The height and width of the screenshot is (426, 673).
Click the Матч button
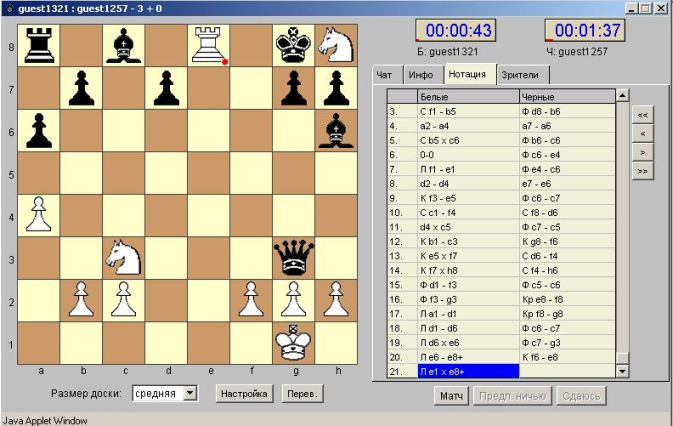tap(451, 397)
